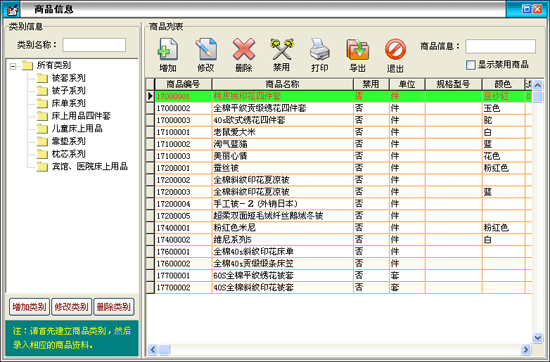The width and height of the screenshot is (550, 362).
Task: Click the 增加类别 button
Action: click(29, 307)
